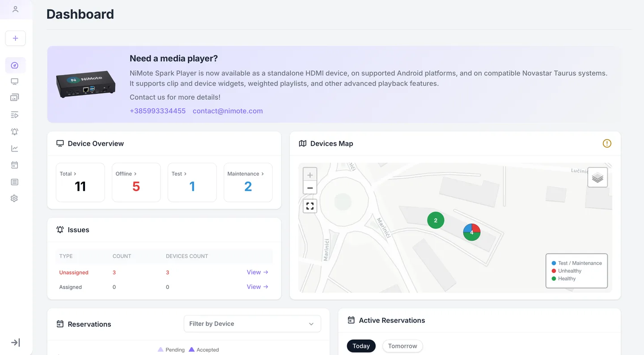Open the analytics chart icon in sidebar
644x355 pixels.
(x=15, y=148)
